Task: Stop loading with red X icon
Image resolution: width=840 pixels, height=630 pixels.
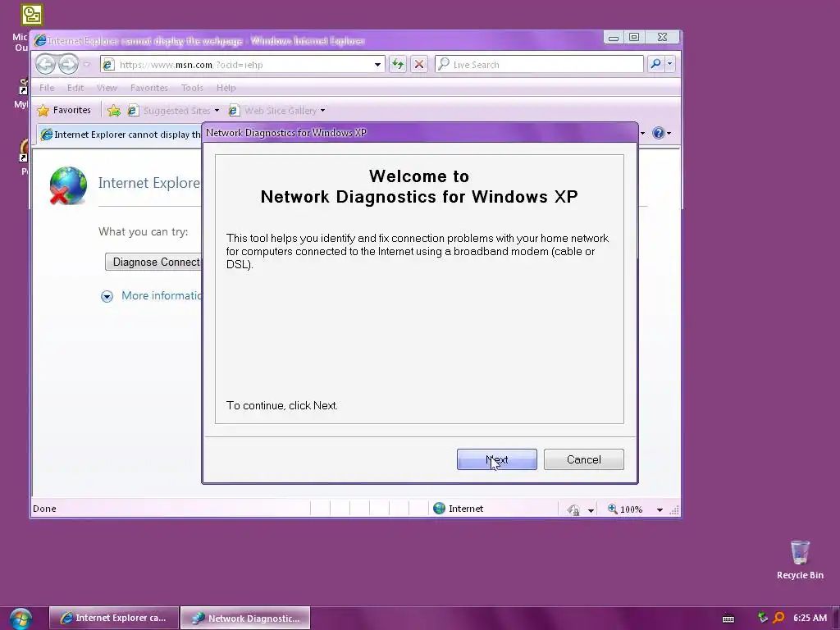Action: pos(419,65)
